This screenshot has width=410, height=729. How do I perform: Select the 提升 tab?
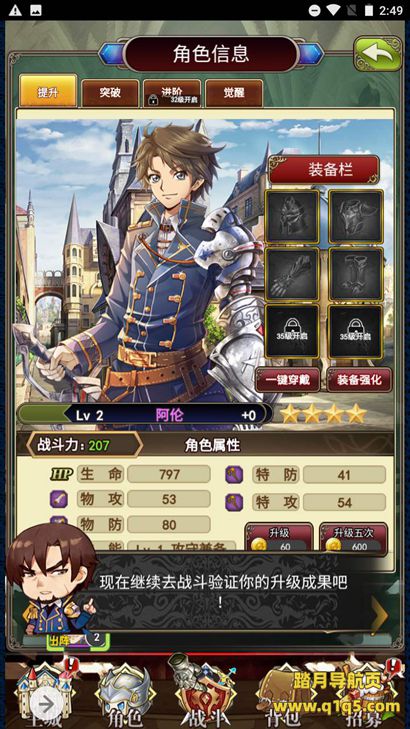point(48,92)
